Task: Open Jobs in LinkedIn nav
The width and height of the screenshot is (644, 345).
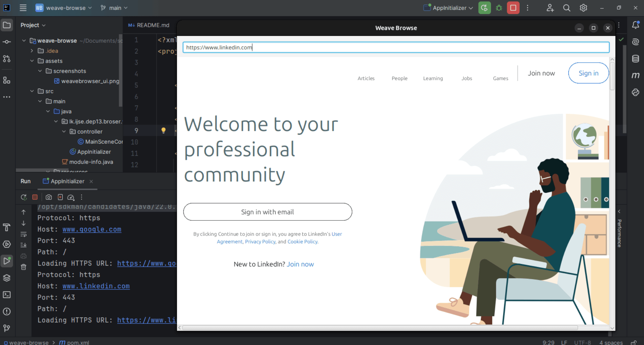Action: coord(467,78)
